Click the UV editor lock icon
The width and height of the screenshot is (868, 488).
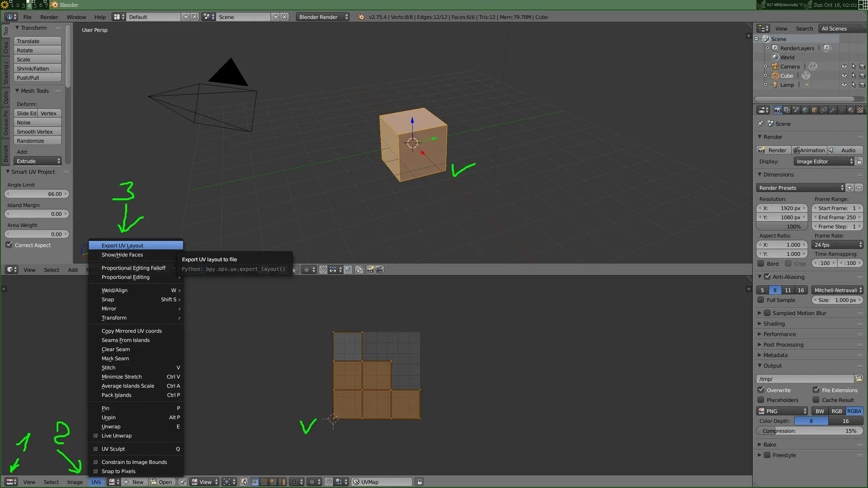coord(420,482)
